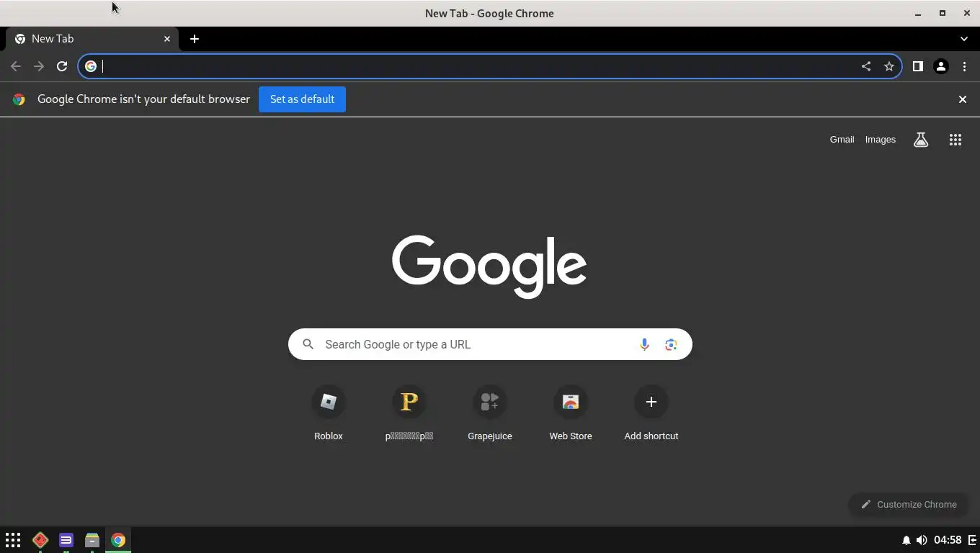Close the New Tab tab
The height and width of the screenshot is (553, 980).
pyautogui.click(x=167, y=39)
